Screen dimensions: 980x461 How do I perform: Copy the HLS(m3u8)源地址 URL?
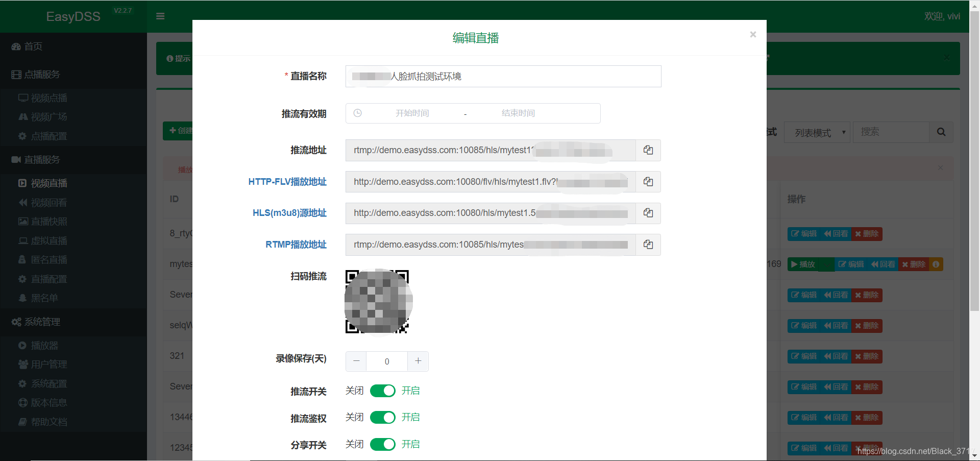pyautogui.click(x=648, y=213)
